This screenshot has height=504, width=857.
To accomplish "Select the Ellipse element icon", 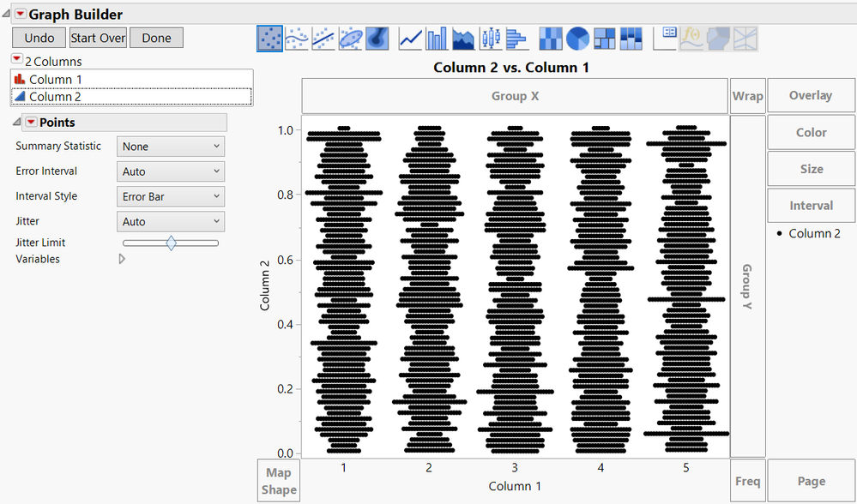I will click(350, 39).
